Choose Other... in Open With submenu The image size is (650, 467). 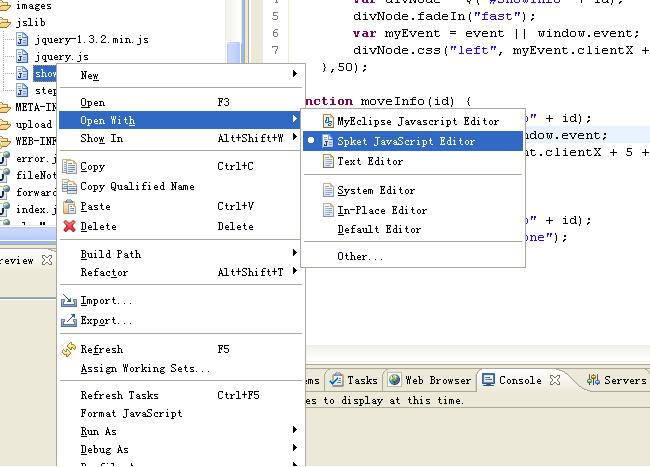(413, 256)
